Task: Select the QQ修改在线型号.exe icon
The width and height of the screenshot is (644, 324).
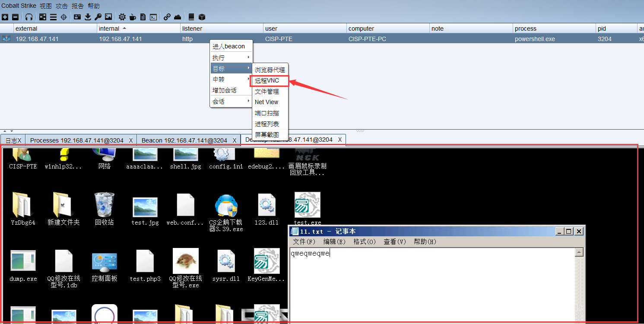Action: (x=185, y=261)
